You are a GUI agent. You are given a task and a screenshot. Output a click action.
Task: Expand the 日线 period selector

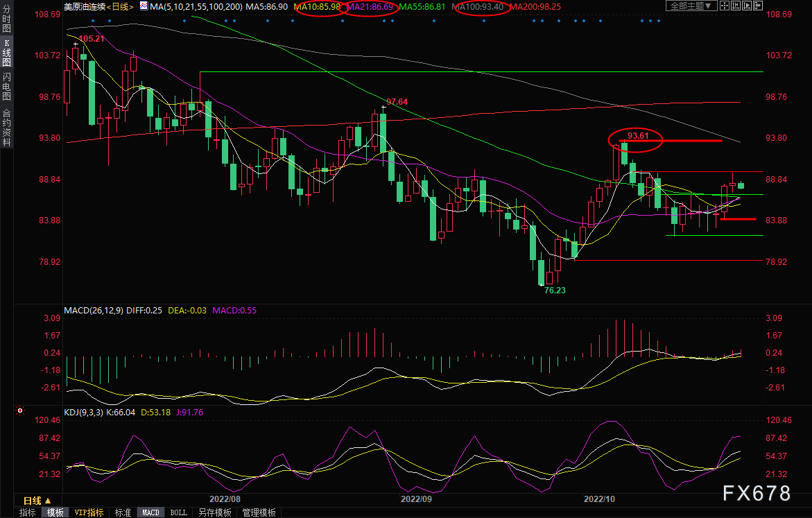tap(37, 501)
